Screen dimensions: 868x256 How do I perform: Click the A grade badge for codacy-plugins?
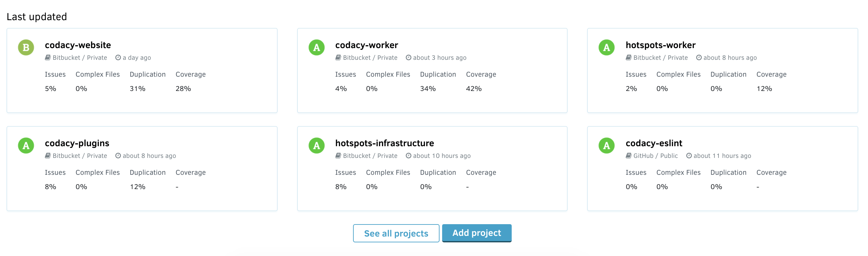(26, 146)
